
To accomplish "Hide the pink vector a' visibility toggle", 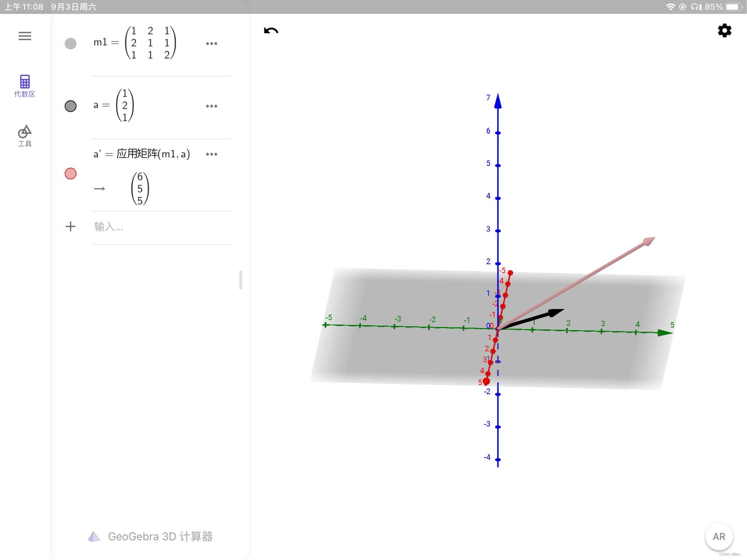I will (x=70, y=174).
